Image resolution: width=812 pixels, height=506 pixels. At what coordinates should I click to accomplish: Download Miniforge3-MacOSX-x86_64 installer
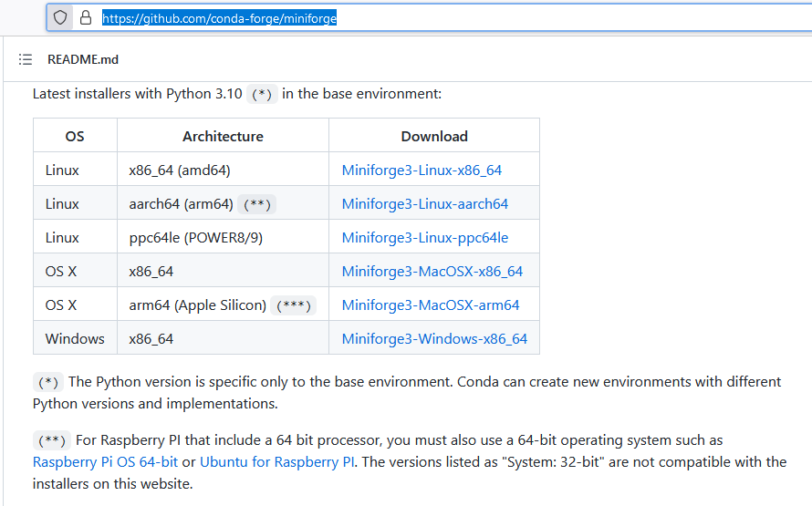432,271
